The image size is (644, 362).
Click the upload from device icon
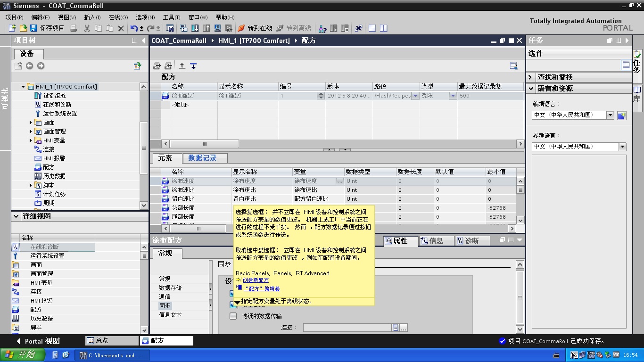click(x=206, y=28)
